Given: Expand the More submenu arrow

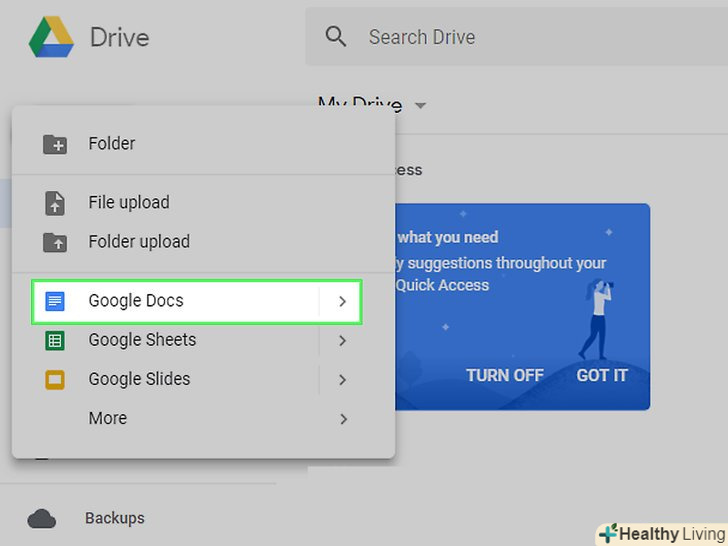Looking at the screenshot, I should (x=343, y=419).
